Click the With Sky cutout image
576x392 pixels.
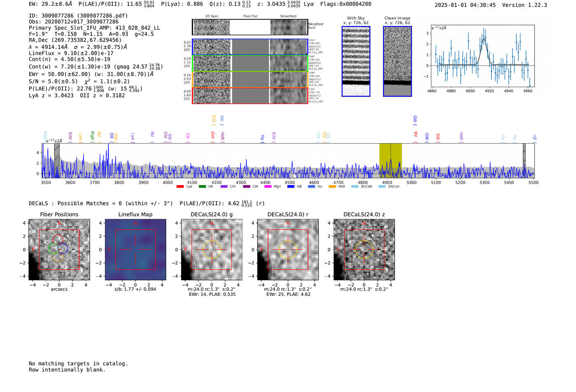click(356, 61)
